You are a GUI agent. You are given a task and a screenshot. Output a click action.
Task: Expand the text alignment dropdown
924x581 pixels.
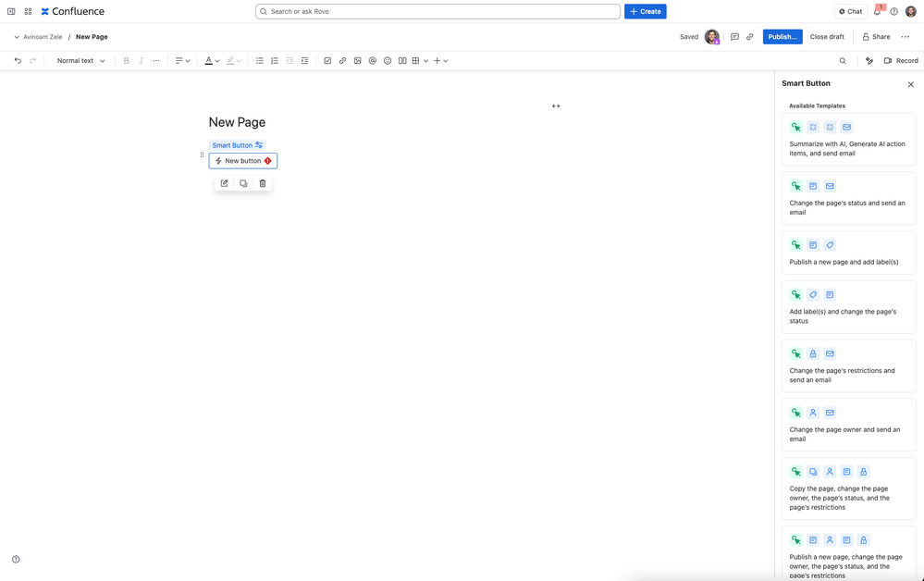pos(183,61)
